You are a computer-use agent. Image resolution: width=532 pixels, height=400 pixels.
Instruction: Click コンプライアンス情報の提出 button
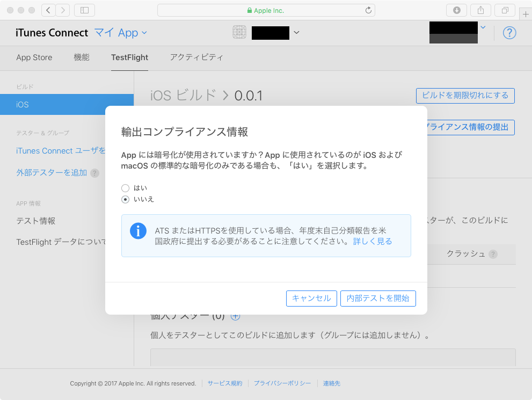point(470,127)
